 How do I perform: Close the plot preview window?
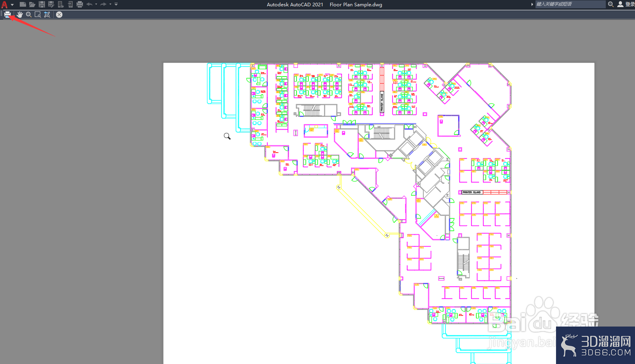click(59, 15)
